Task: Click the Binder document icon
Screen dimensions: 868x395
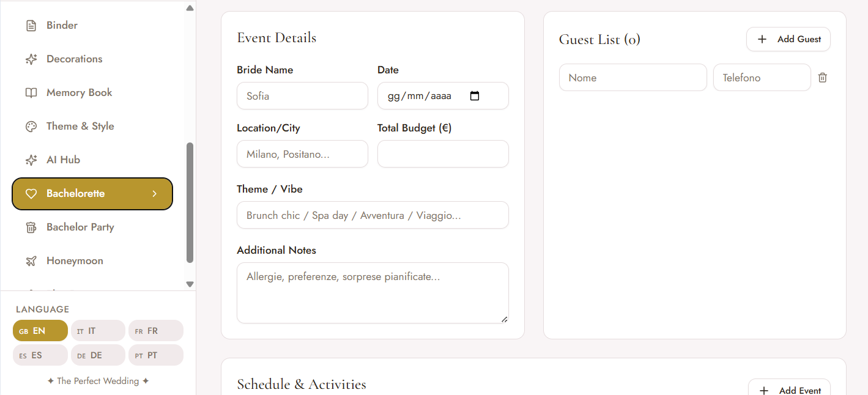Action: pyautogui.click(x=31, y=26)
